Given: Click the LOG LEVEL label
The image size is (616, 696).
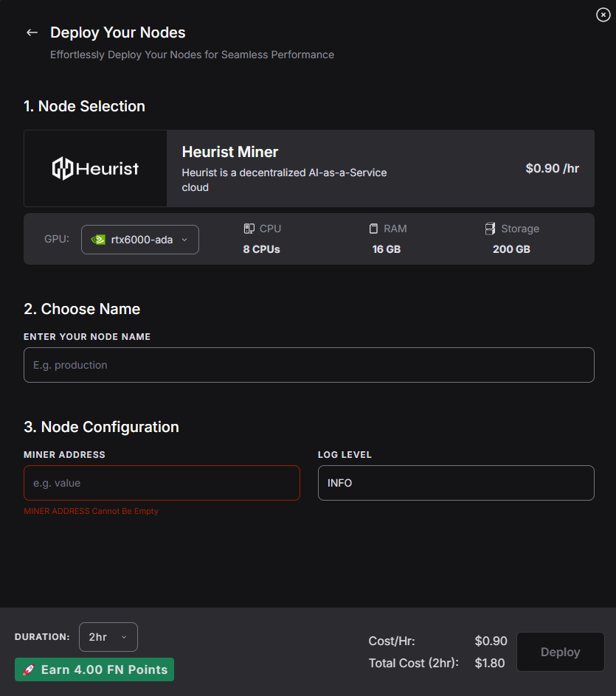Looking at the screenshot, I should coord(345,454).
